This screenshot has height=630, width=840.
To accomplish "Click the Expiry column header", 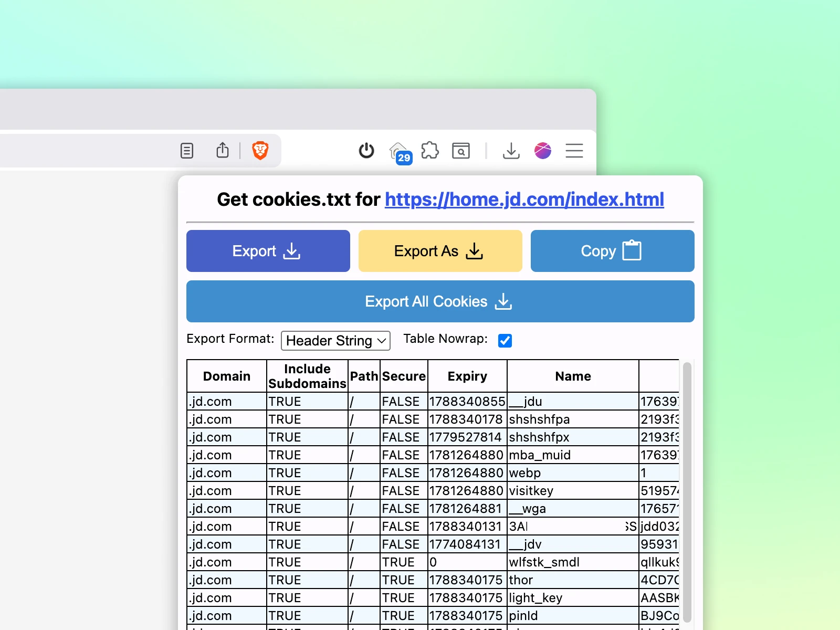I will coord(467,376).
